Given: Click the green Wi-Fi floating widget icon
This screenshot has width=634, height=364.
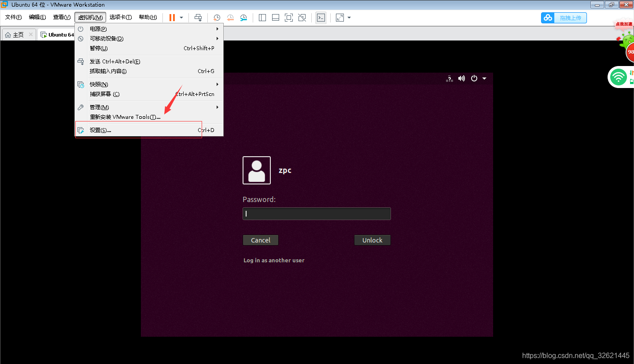Looking at the screenshot, I should [x=619, y=78].
